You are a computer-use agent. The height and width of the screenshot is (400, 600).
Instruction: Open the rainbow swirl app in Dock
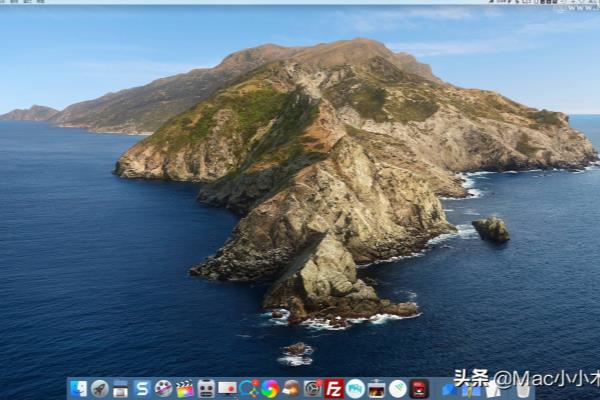[x=270, y=389]
